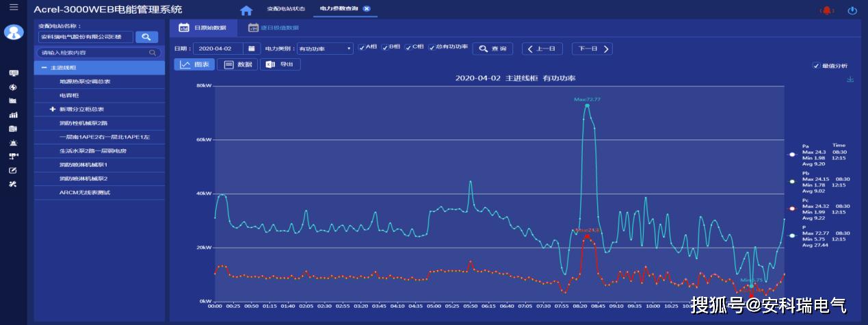This screenshot has width=868, height=325.
Task: Select 一层南1APE2右一层北1APE1左 in the tree
Action: tap(99, 137)
